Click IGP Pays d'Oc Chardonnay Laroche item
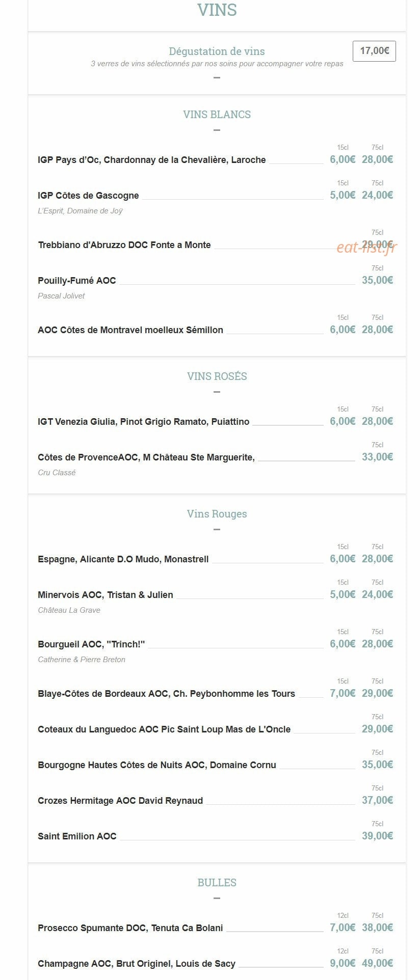420x980 pixels. (x=152, y=160)
